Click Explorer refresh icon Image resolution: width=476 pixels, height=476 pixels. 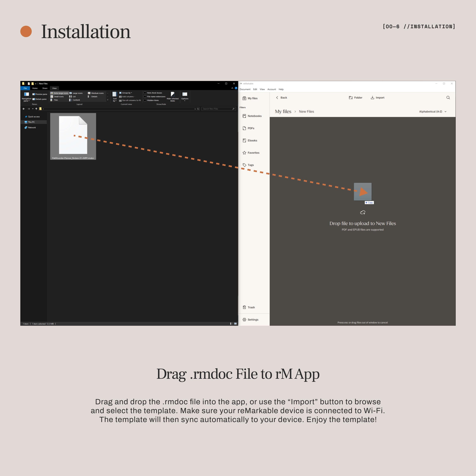point(198,109)
